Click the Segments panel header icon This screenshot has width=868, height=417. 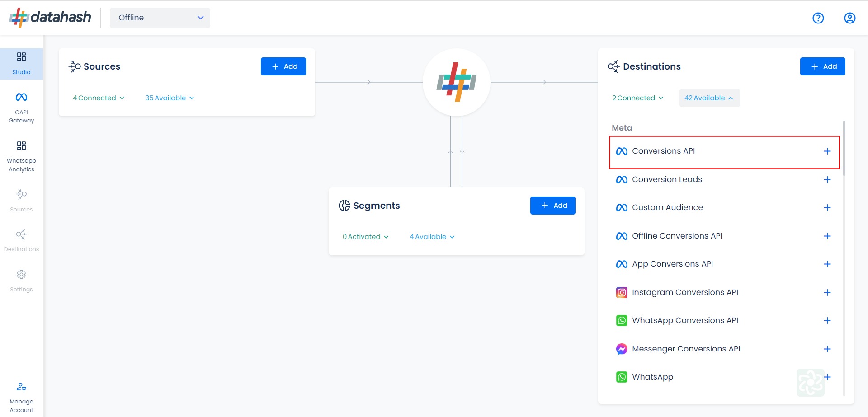point(344,206)
